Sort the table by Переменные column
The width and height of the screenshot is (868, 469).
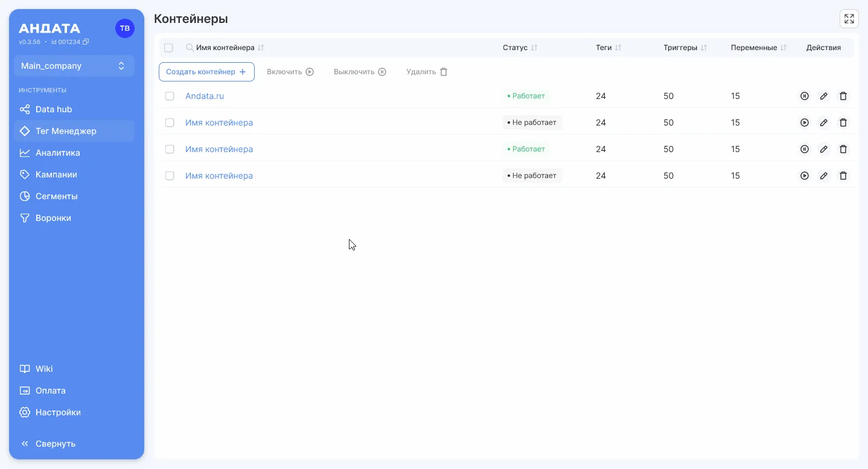coord(783,48)
